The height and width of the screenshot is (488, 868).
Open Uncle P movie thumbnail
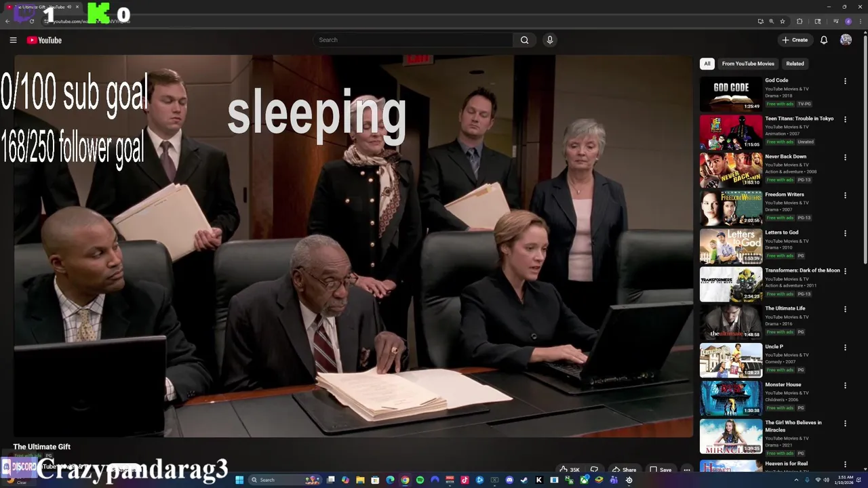(x=731, y=359)
